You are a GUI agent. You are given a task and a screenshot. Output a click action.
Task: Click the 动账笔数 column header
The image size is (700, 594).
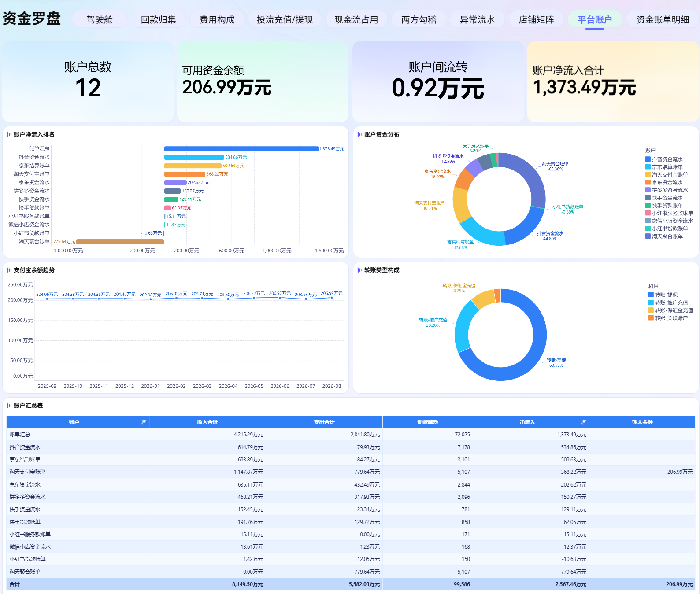click(428, 422)
